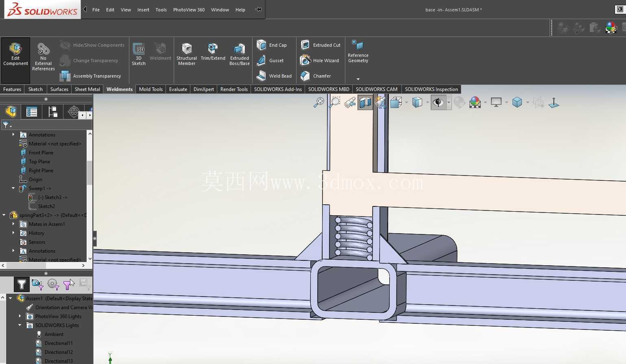Switch to the PropertyManager tab
This screenshot has width=626, height=364.
click(32, 111)
